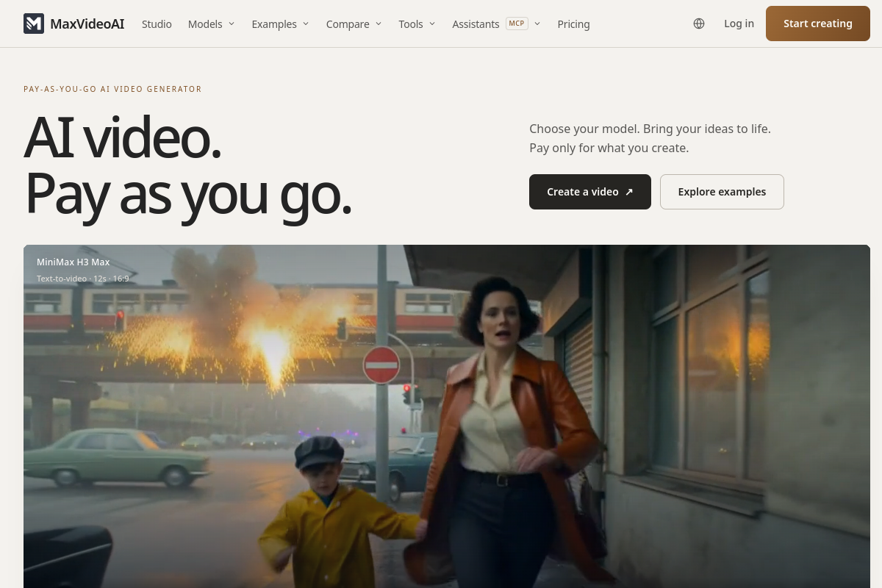The width and height of the screenshot is (882, 588).
Task: Click the Compare menu label
Action: 348,24
